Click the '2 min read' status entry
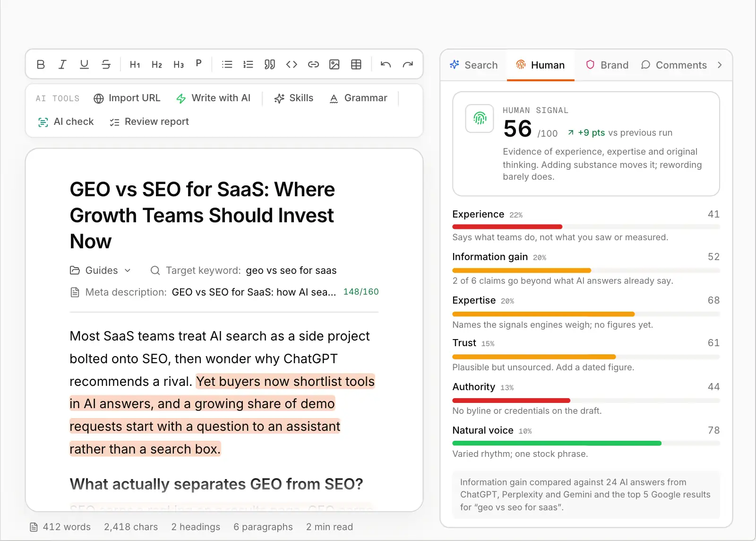The image size is (756, 541). click(329, 527)
